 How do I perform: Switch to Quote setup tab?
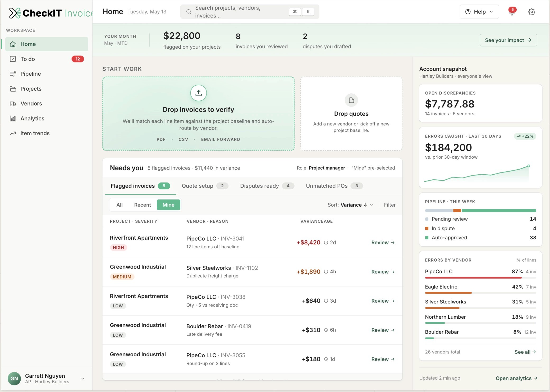205,186
